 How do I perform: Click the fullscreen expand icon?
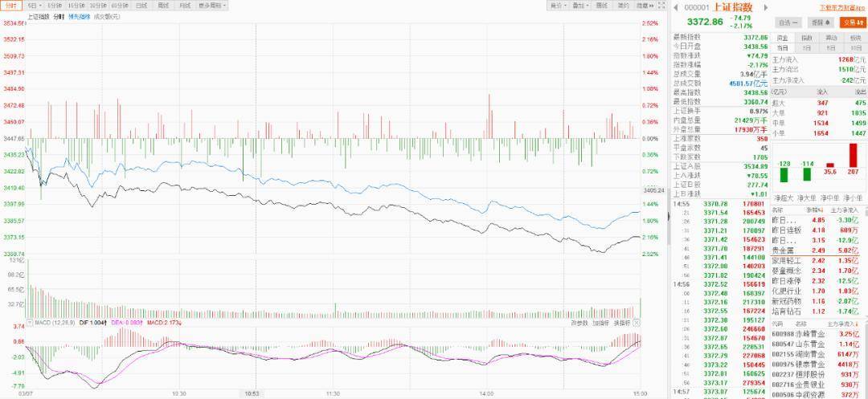pos(661,6)
